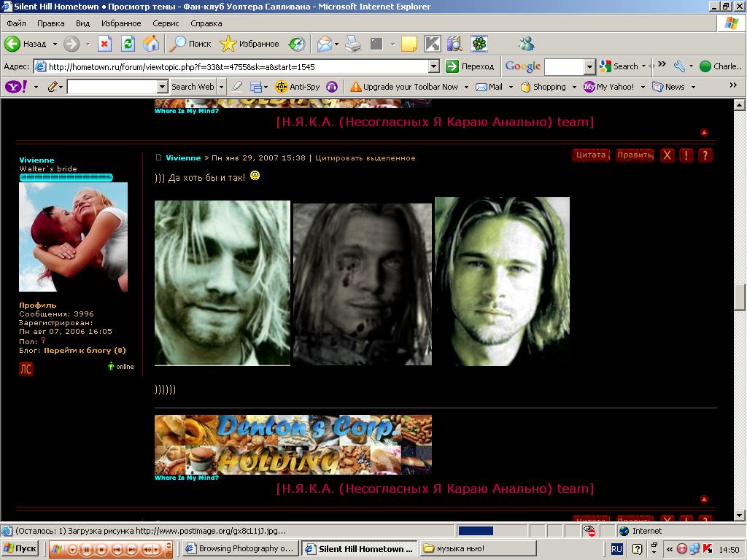The height and width of the screenshot is (560, 747).
Task: Open the Сервис menu
Action: [166, 23]
